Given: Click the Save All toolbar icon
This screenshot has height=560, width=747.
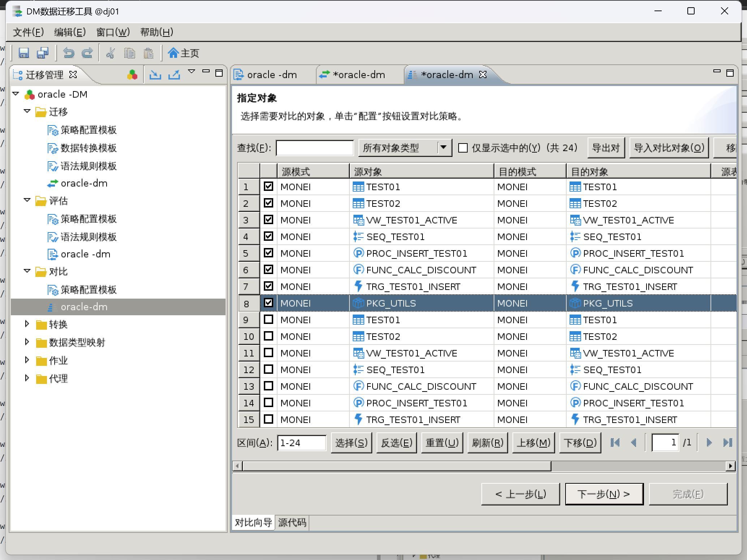Looking at the screenshot, I should coord(43,53).
